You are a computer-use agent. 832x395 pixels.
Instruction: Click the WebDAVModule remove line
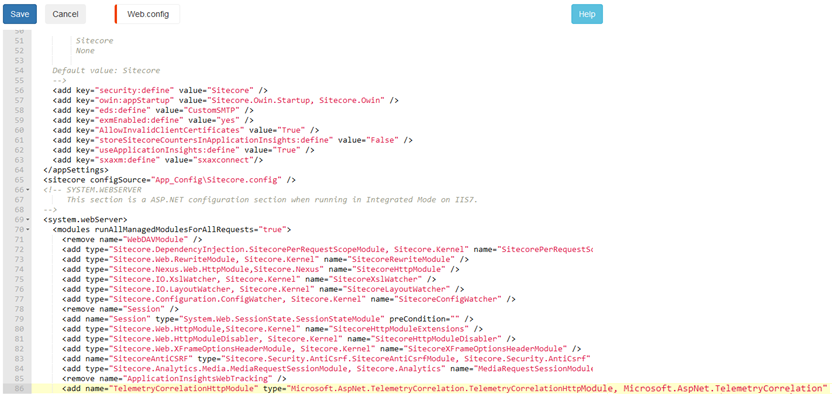coord(132,239)
